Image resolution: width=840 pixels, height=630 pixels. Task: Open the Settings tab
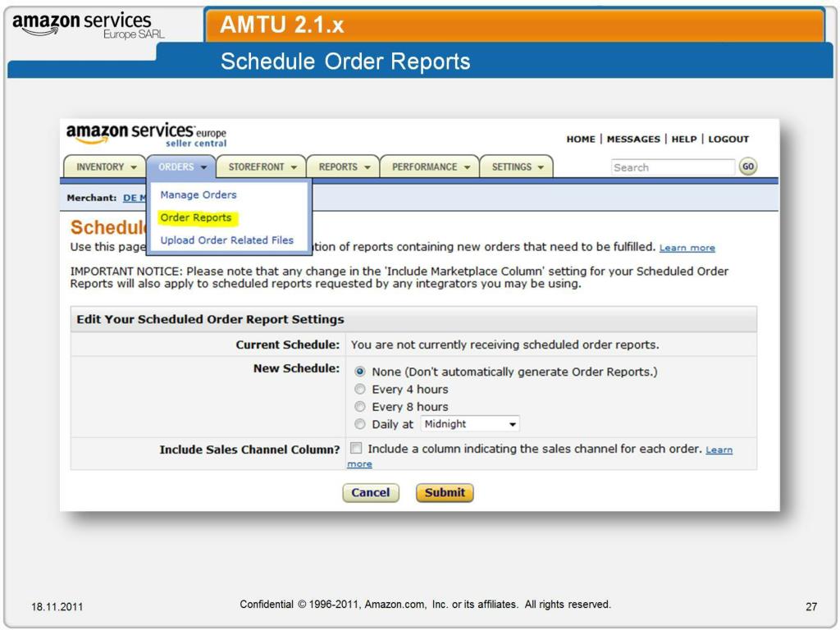click(x=517, y=167)
